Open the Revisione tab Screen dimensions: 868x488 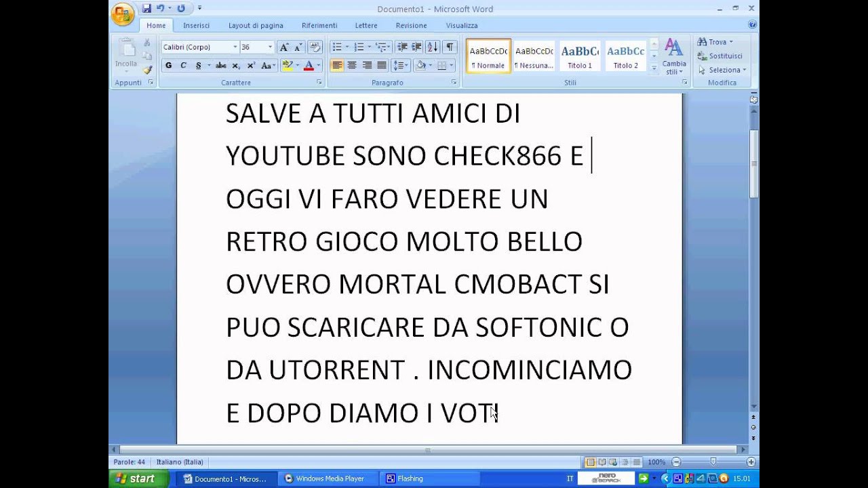(412, 25)
